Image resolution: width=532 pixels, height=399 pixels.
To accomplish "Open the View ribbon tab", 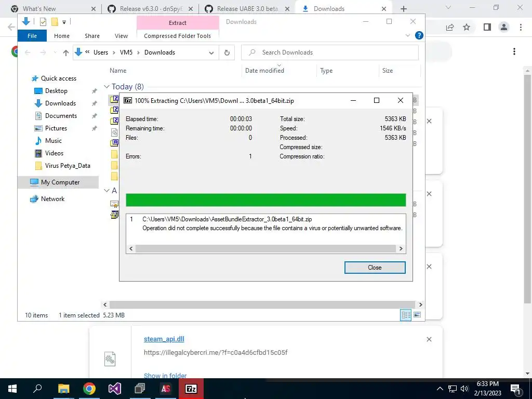I will 121,36.
